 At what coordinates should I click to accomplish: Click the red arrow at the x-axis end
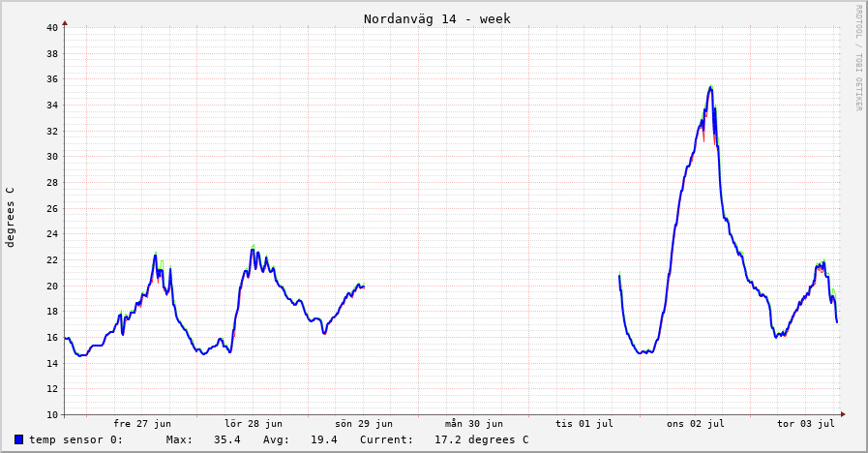pyautogui.click(x=843, y=414)
